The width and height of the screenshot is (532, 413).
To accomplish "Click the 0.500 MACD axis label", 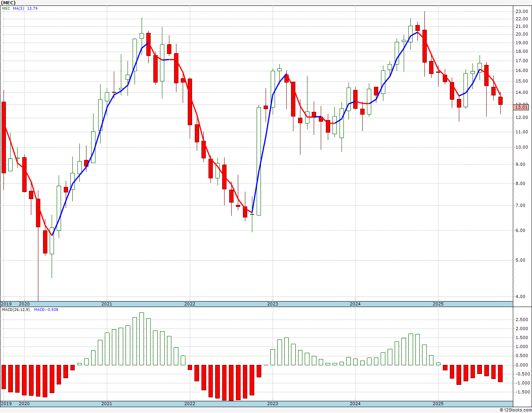I will pyautogui.click(x=522, y=356).
